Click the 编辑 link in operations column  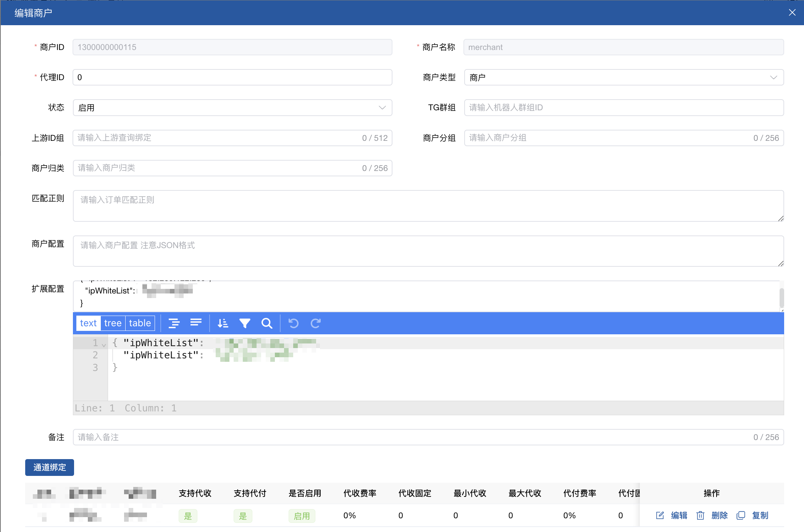click(x=678, y=516)
